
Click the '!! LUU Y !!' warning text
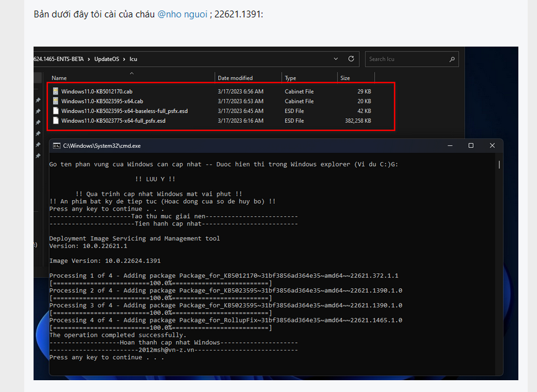tap(155, 179)
